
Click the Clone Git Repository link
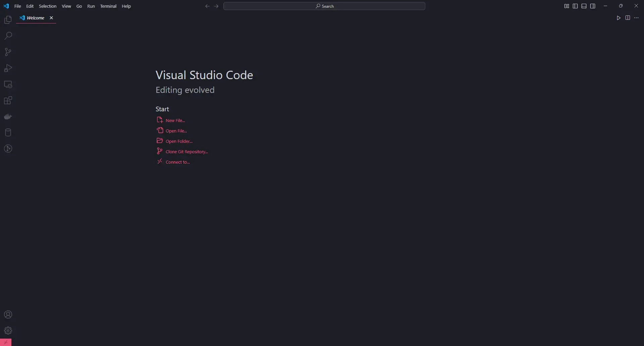(x=186, y=152)
